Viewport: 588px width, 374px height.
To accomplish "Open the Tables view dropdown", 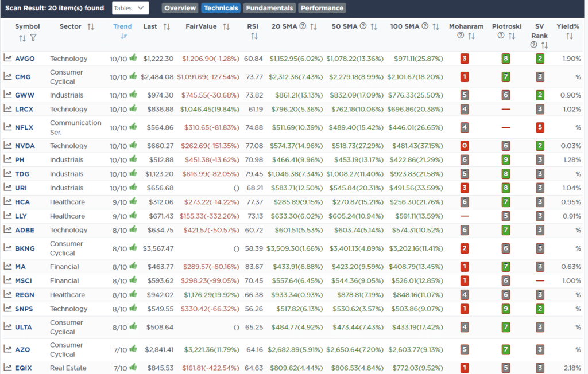I will click(x=130, y=8).
